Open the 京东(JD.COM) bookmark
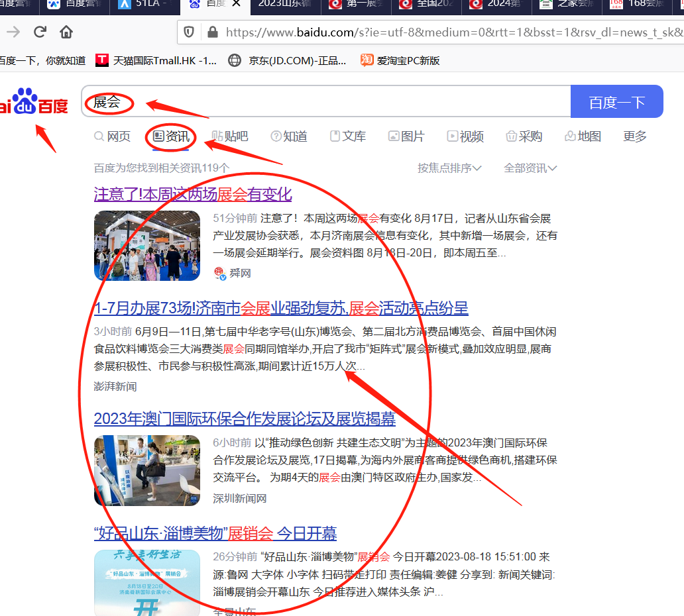This screenshot has height=616, width=684. pos(287,60)
